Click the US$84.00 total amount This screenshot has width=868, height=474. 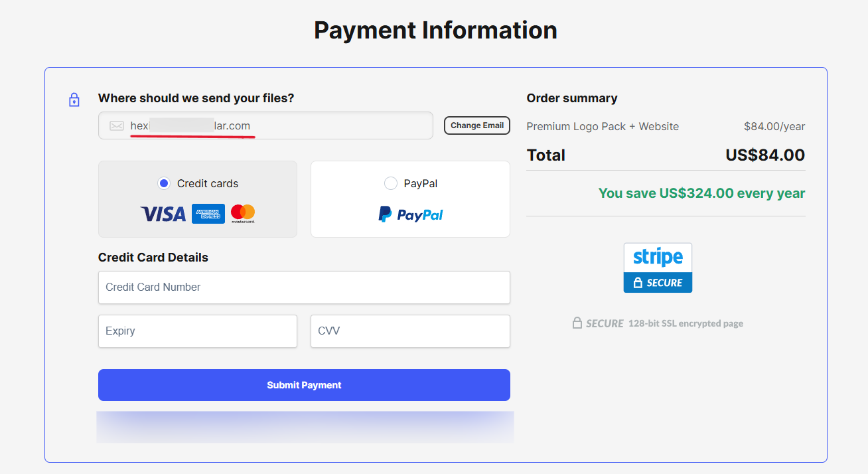point(764,155)
